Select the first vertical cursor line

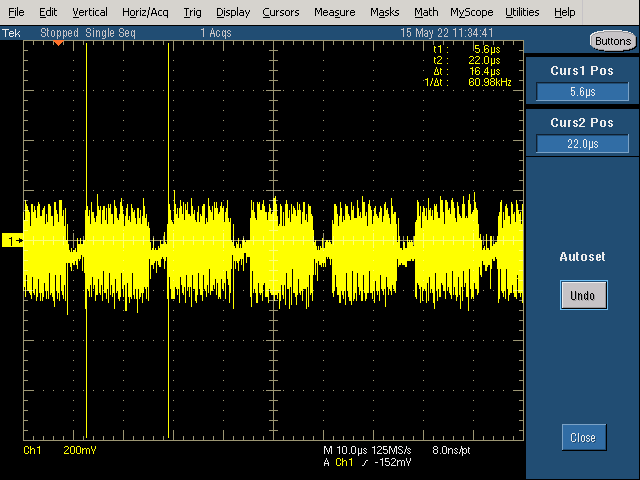(x=87, y=240)
